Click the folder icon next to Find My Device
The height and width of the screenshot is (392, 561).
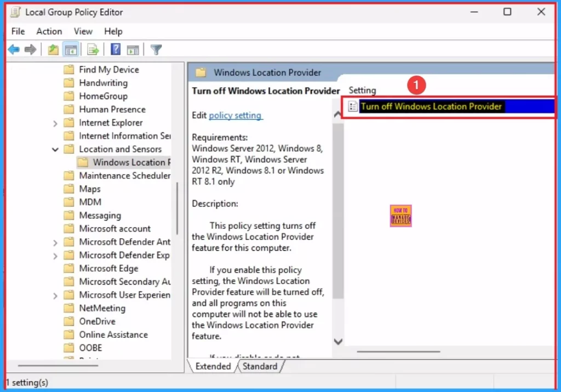pos(68,69)
